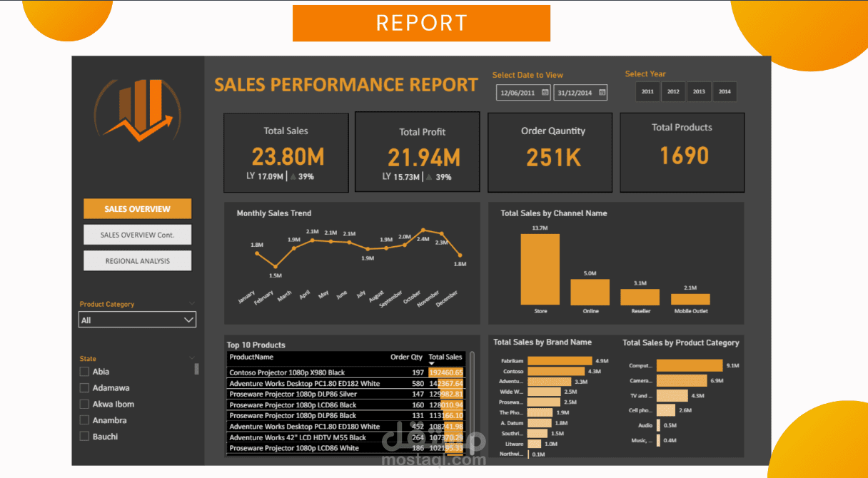Screen dimensions: 868x478
Task: Select the Store bar in channel chart
Action: [x=540, y=268]
